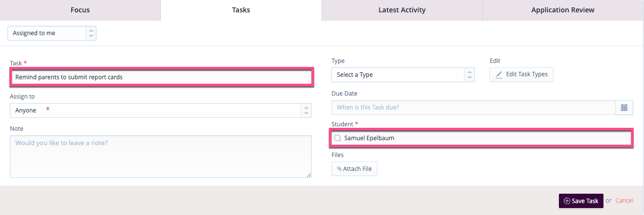Open the Assign to Anyone dropdown
This screenshot has width=644, height=215.
(x=161, y=110)
